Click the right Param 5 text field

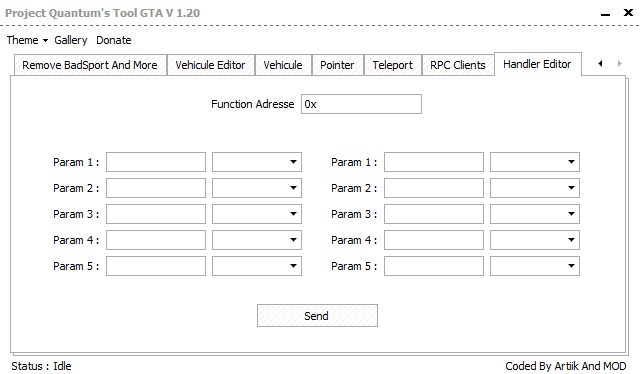coord(434,266)
